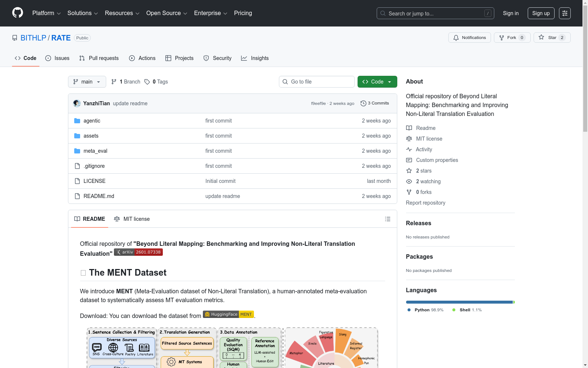Expand the Solutions menu

pos(83,13)
